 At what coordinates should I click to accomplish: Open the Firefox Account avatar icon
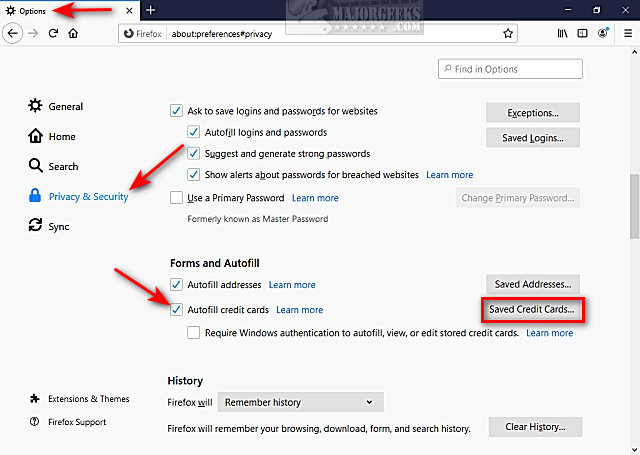click(603, 33)
